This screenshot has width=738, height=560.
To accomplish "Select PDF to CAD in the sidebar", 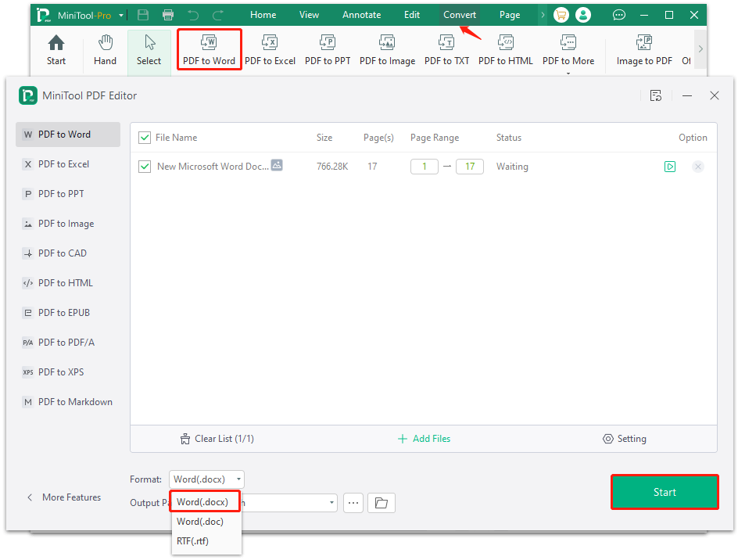I will point(68,253).
